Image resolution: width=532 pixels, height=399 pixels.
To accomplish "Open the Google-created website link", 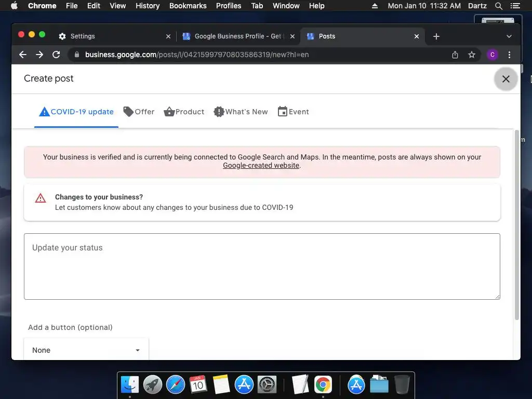I will 261,166.
